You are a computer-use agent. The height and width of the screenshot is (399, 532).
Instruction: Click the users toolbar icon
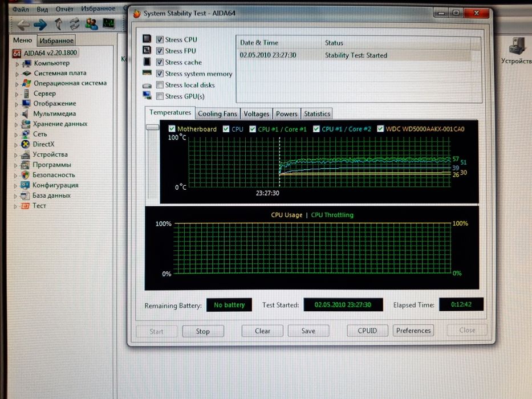click(92, 24)
